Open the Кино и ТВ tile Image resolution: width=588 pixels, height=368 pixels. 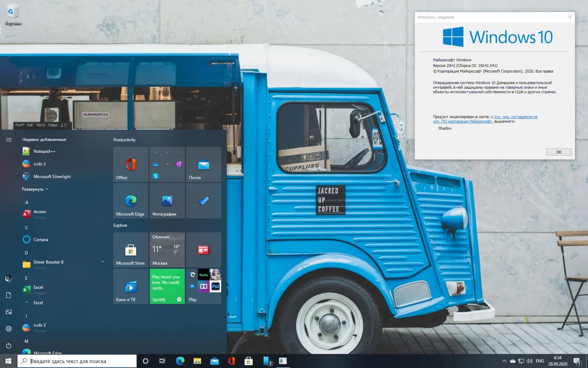tap(131, 286)
